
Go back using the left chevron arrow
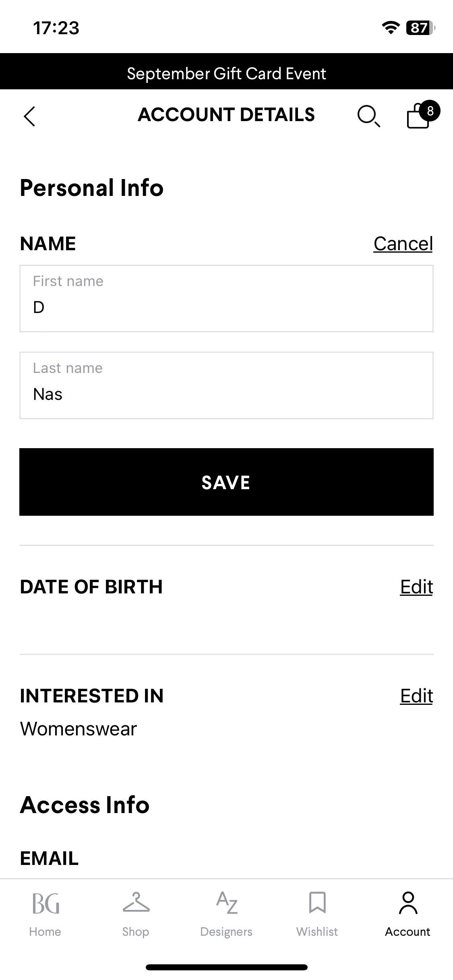30,116
